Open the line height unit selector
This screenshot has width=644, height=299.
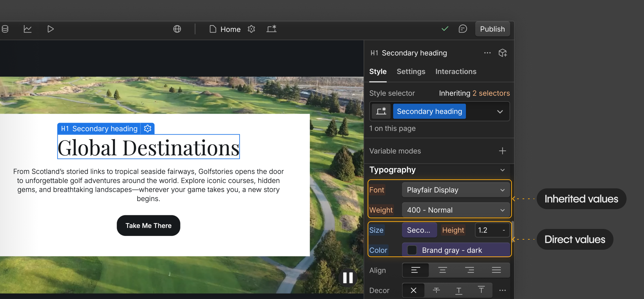[x=504, y=230]
